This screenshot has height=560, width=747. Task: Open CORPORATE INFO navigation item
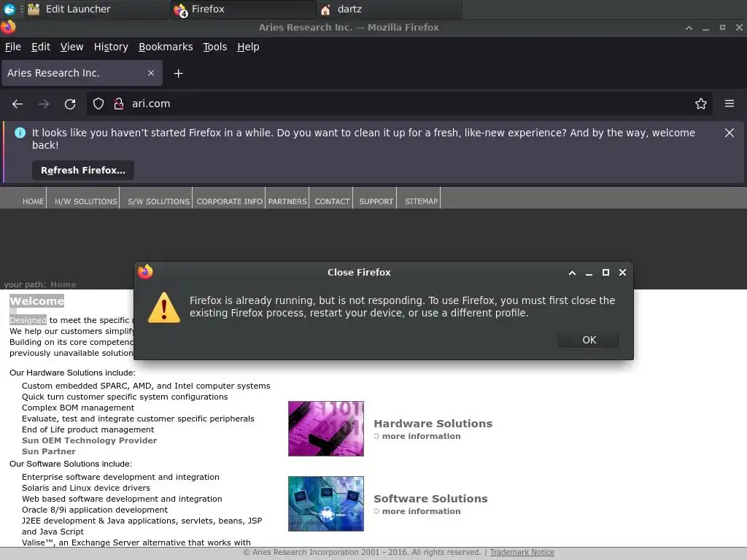[230, 201]
